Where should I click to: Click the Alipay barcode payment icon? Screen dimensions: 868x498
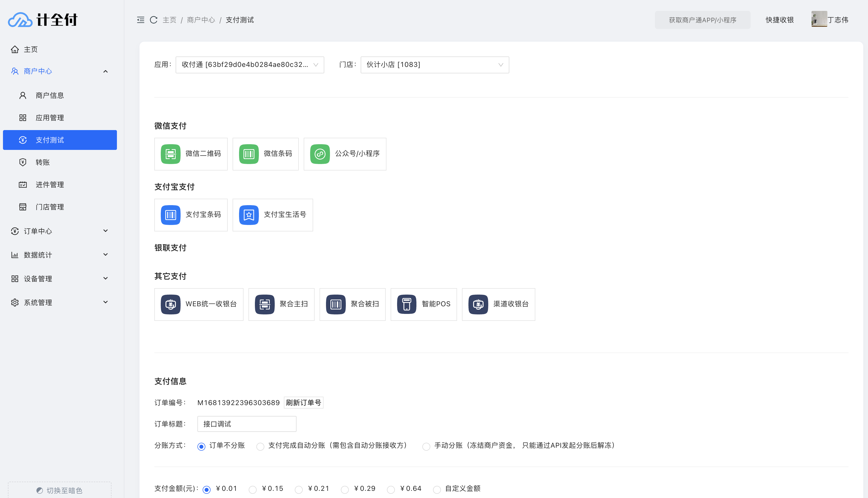(x=170, y=215)
